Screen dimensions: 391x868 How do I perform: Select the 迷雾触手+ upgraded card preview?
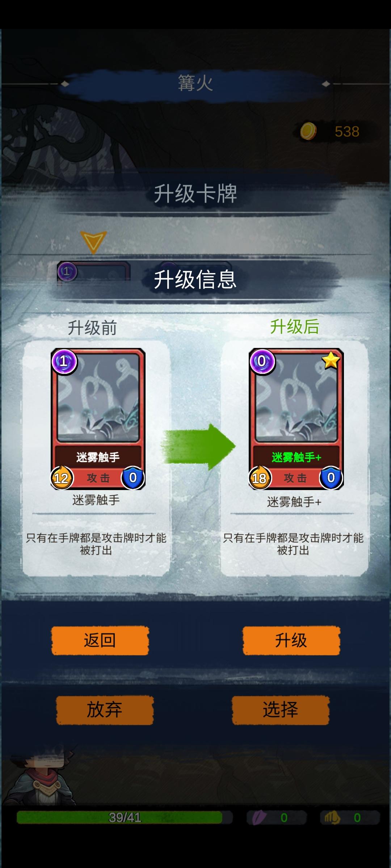coord(296,419)
